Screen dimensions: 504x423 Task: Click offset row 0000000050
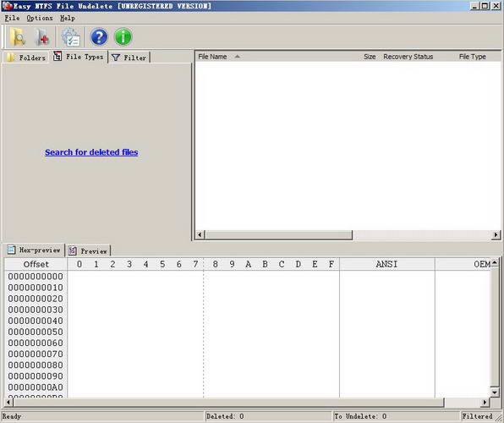(36, 332)
